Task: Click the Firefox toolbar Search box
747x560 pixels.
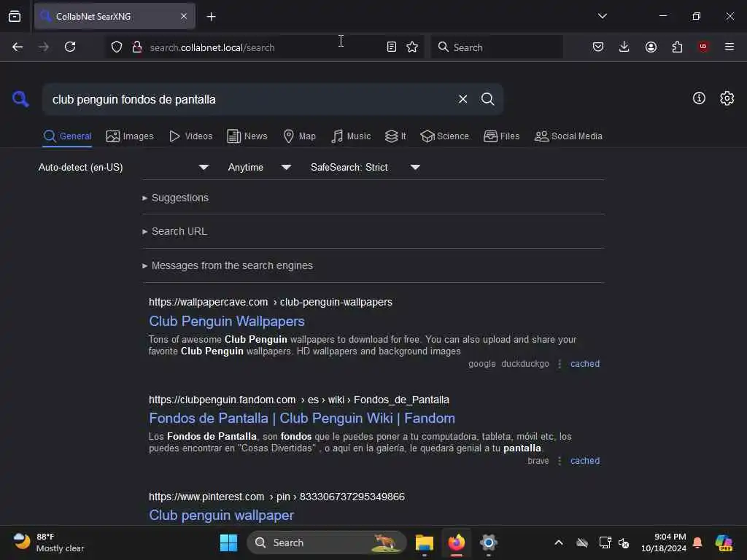Action: point(496,47)
